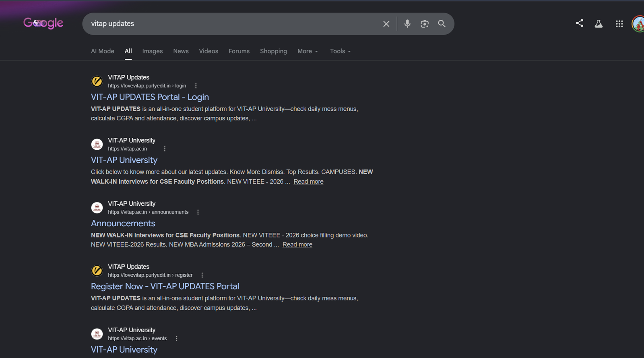This screenshot has width=644, height=358.
Task: Open the VIT-AP UPDATES Portal - Login link
Action: [150, 97]
